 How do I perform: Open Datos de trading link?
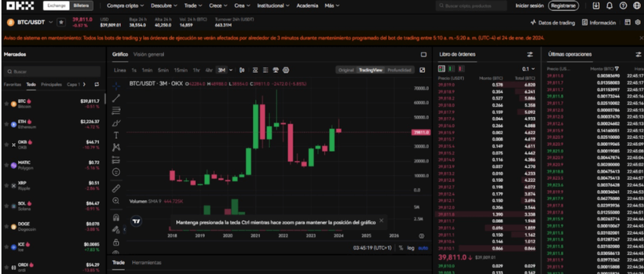(x=553, y=23)
